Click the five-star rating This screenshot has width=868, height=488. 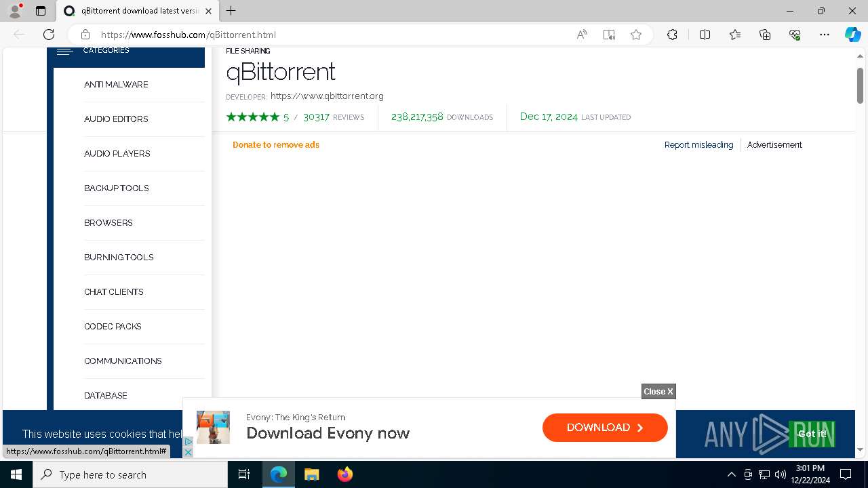pos(252,117)
